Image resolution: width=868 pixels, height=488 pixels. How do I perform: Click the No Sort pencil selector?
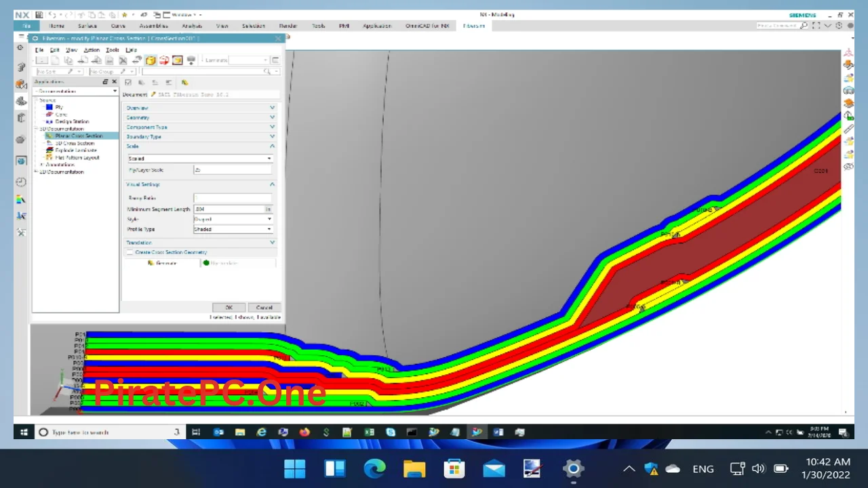tap(60, 71)
